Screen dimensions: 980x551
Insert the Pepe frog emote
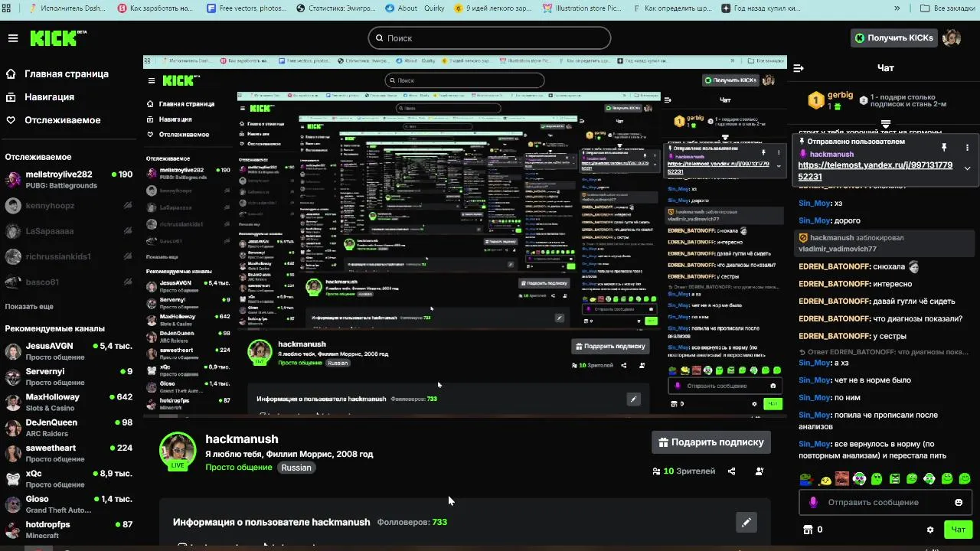coord(807,479)
